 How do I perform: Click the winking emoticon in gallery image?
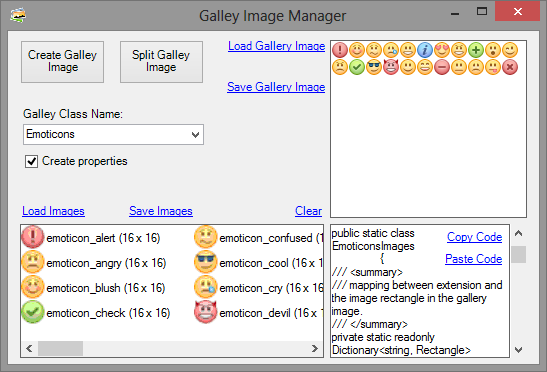[x=510, y=50]
